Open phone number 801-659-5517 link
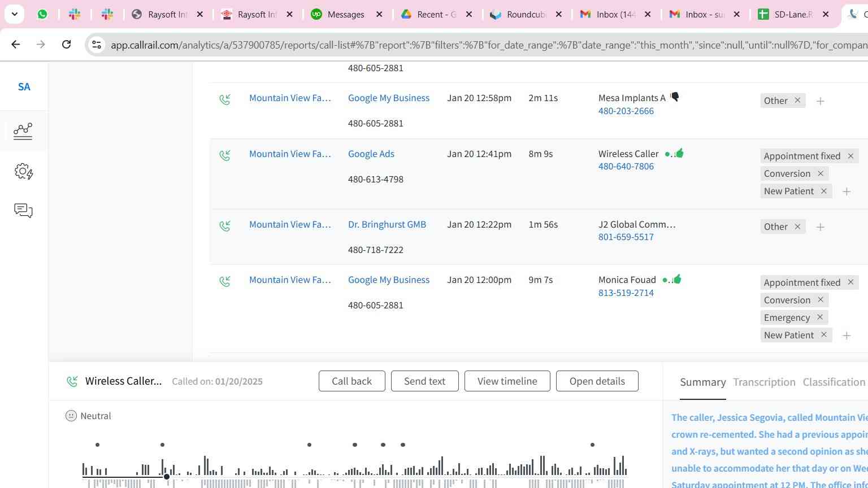868x488 pixels. click(626, 237)
